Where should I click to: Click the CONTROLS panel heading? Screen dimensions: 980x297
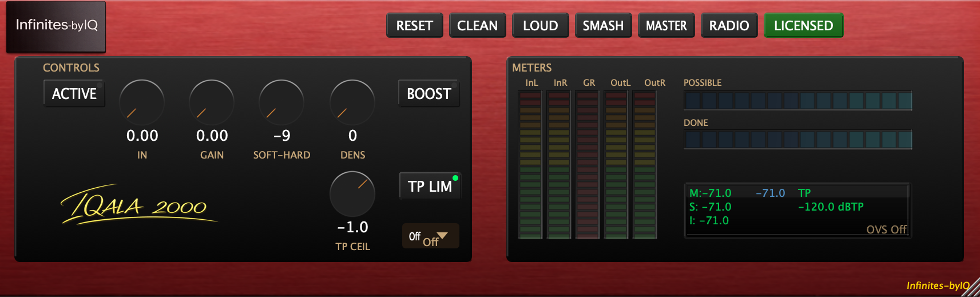[x=72, y=68]
